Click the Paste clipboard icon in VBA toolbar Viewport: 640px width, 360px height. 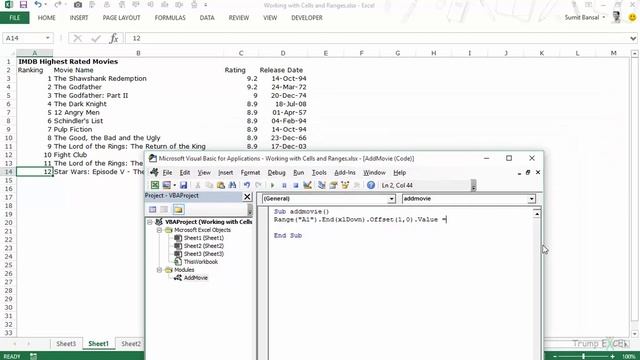click(220, 185)
